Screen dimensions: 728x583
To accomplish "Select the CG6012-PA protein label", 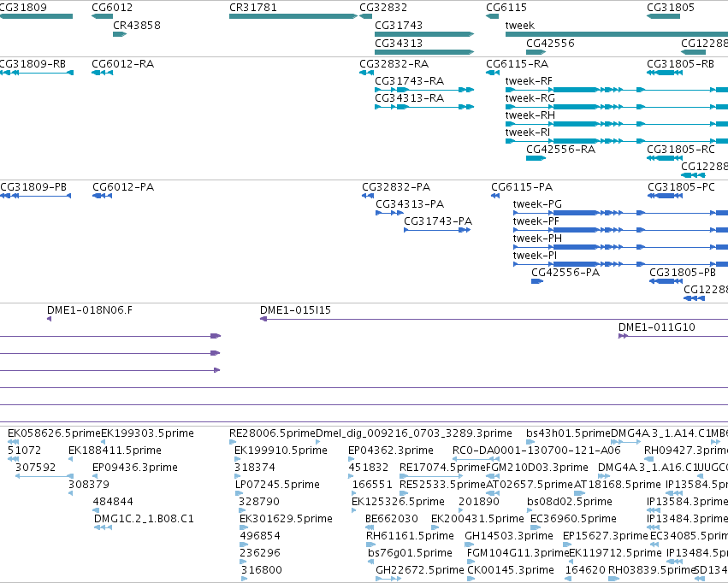I will click(123, 187).
